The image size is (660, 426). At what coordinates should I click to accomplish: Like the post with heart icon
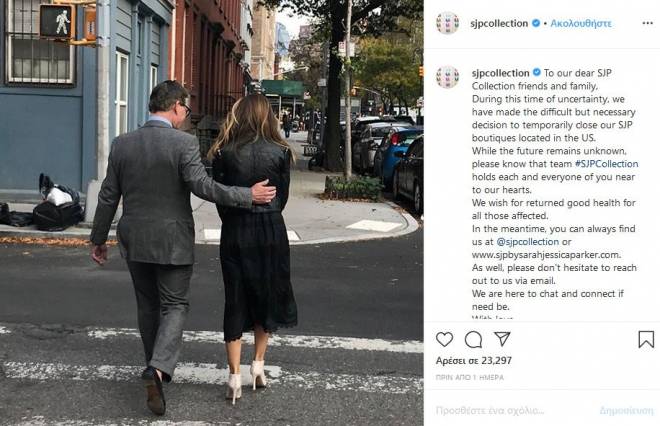(444, 339)
